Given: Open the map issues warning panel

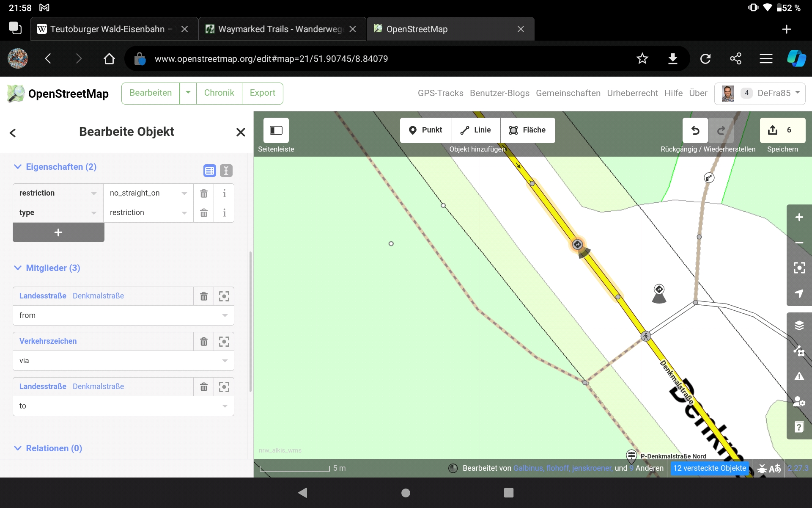Looking at the screenshot, I should pos(799,376).
